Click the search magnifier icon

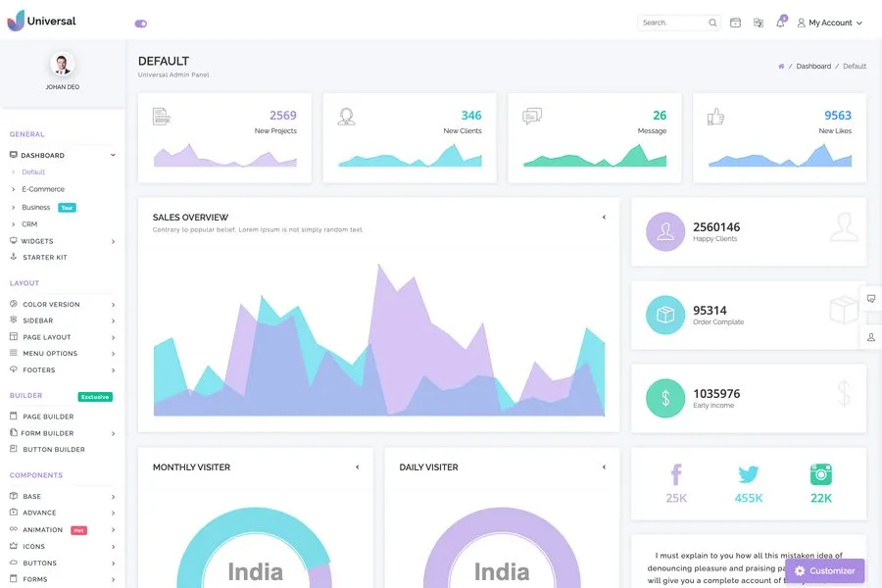[x=712, y=23]
